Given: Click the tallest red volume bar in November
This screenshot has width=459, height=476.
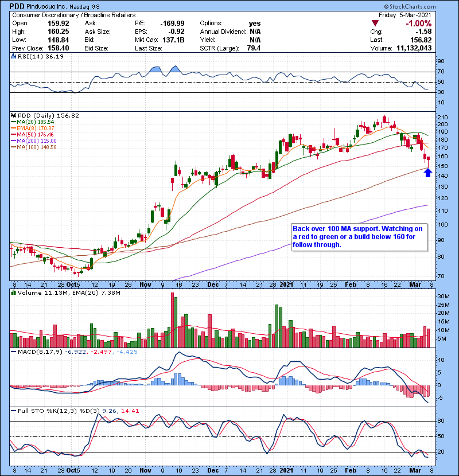Looking at the screenshot, I should click(x=172, y=320).
